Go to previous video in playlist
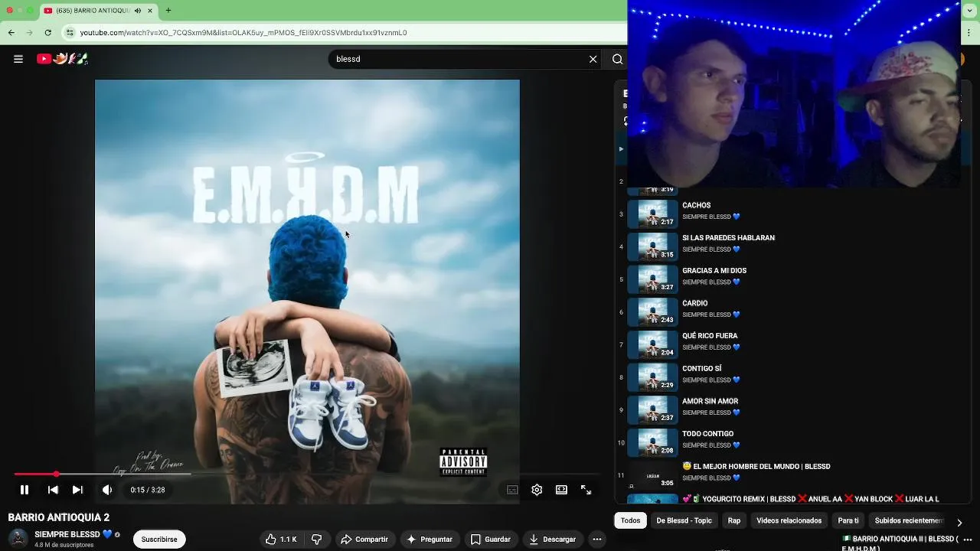This screenshot has width=980, height=551. click(53, 490)
